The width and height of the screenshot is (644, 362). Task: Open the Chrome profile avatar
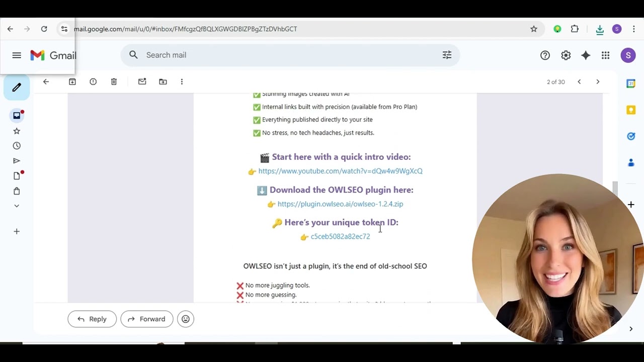coord(617,29)
